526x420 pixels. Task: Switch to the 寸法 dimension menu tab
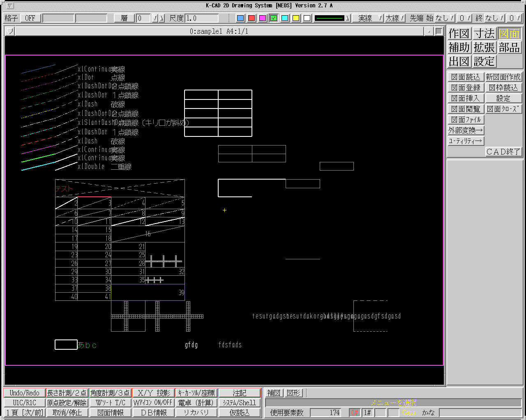[484, 33]
